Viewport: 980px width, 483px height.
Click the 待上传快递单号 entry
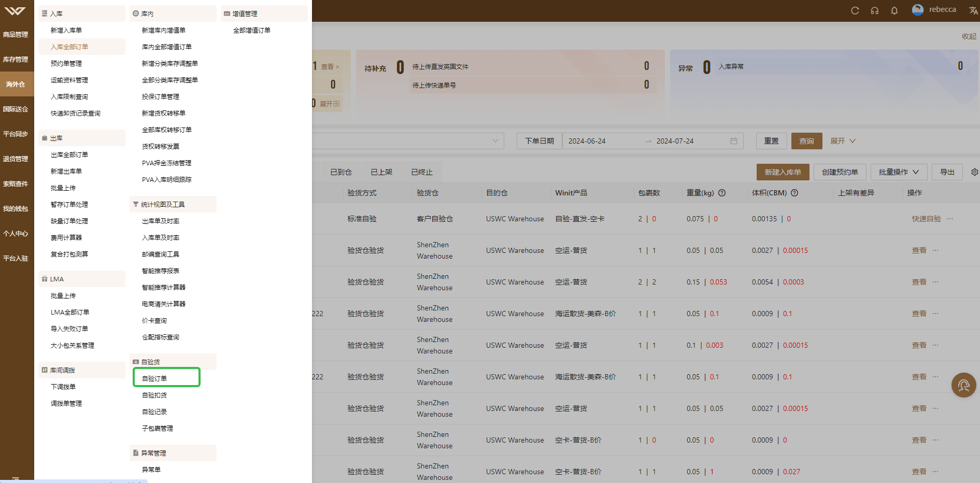click(x=533, y=85)
